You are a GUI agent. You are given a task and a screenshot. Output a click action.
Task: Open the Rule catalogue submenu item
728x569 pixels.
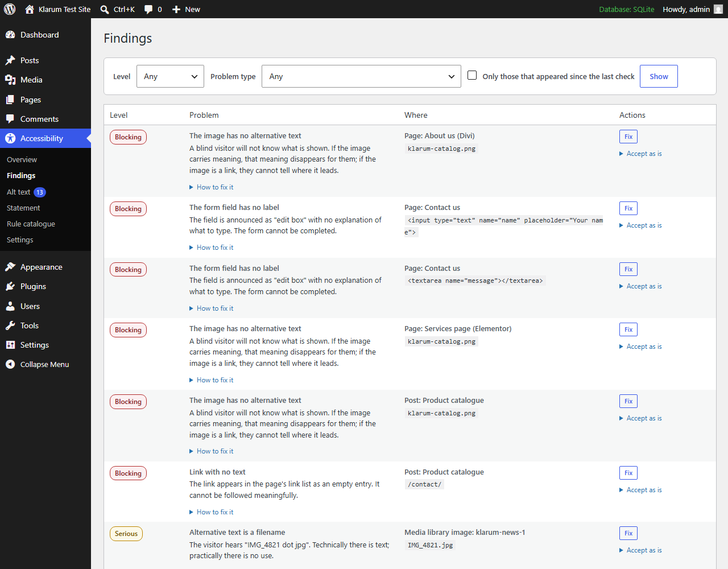click(31, 224)
